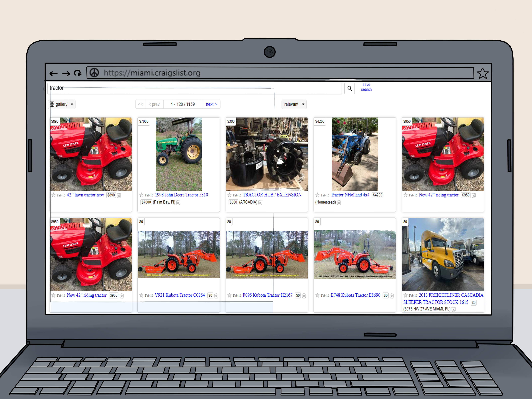Open TRACTOR HUB / EXTENSION listing link
Screen dimensions: 532x399
[x=272, y=195]
